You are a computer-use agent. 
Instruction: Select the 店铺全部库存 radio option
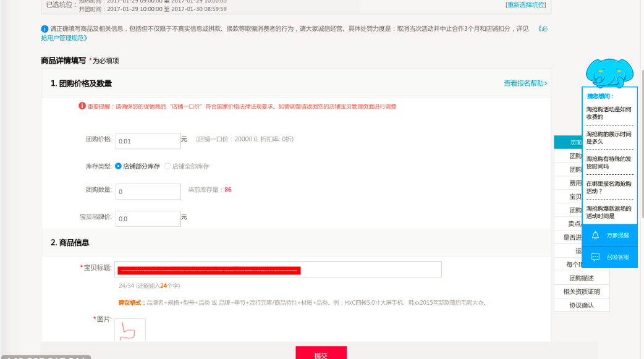[x=167, y=166]
